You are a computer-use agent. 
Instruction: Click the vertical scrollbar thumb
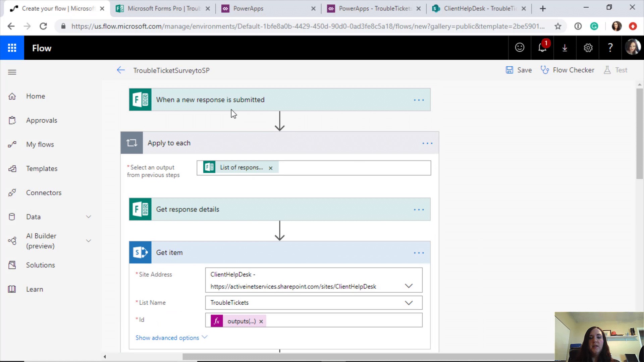pyautogui.click(x=640, y=133)
